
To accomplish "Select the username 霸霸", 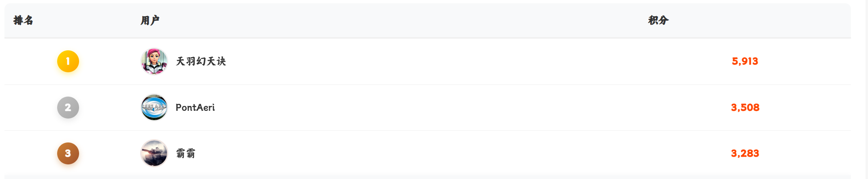I will [186, 153].
